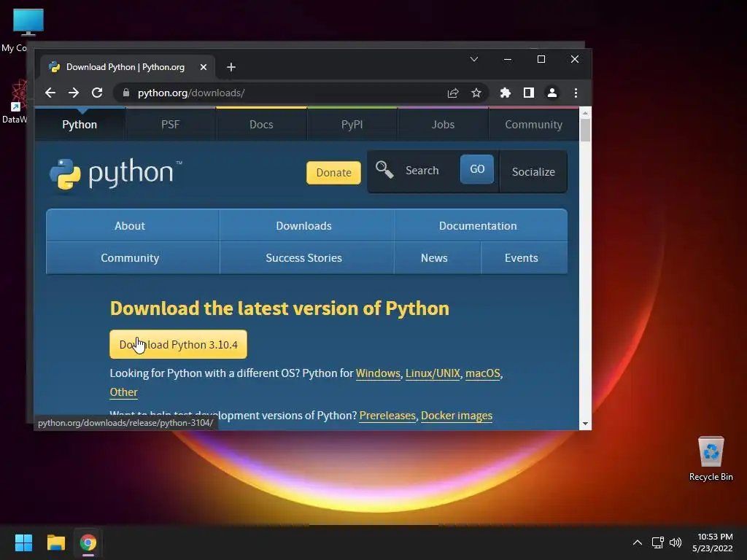747x560 pixels.
Task: Click the python logo image
Action: point(116,174)
